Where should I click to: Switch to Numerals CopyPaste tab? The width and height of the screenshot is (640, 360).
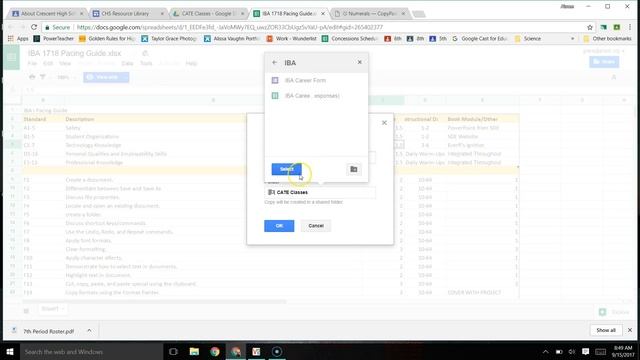click(x=369, y=13)
